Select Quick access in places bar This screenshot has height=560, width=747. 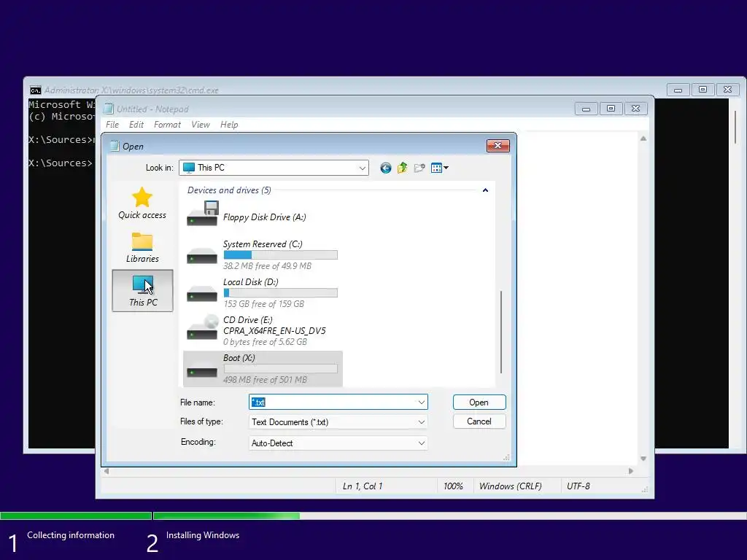coord(142,203)
